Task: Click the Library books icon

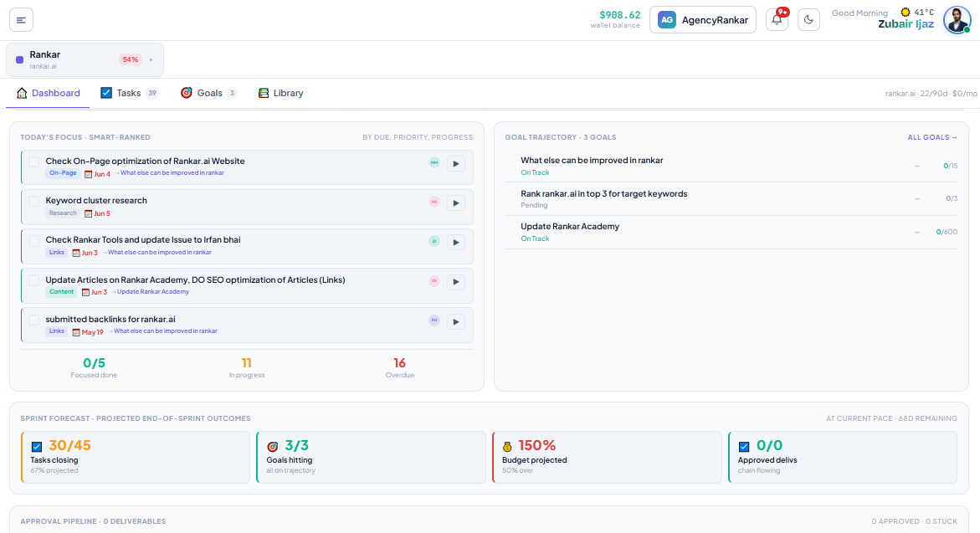Action: point(263,93)
